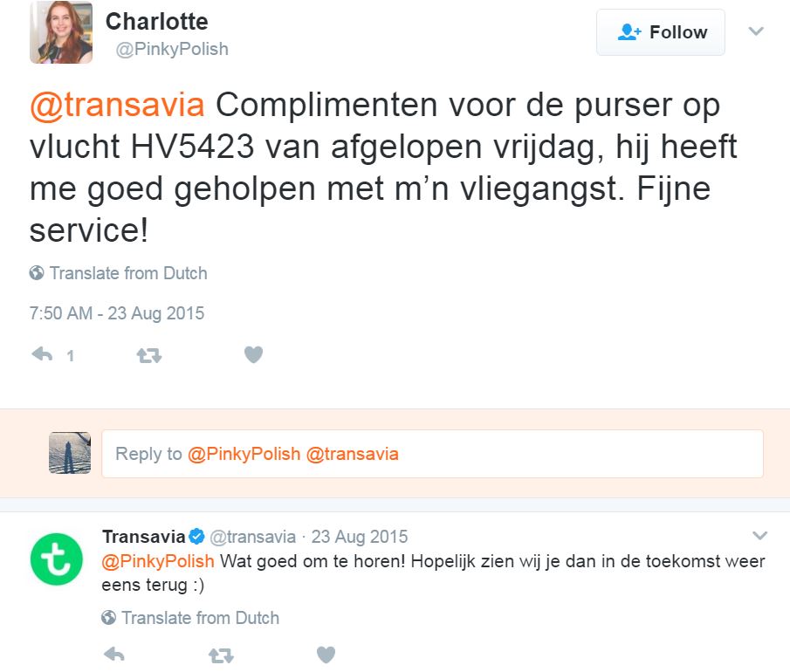The width and height of the screenshot is (790, 672).
Task: Click globe icon beside first Translate from Dutch
Action: pyautogui.click(x=37, y=273)
